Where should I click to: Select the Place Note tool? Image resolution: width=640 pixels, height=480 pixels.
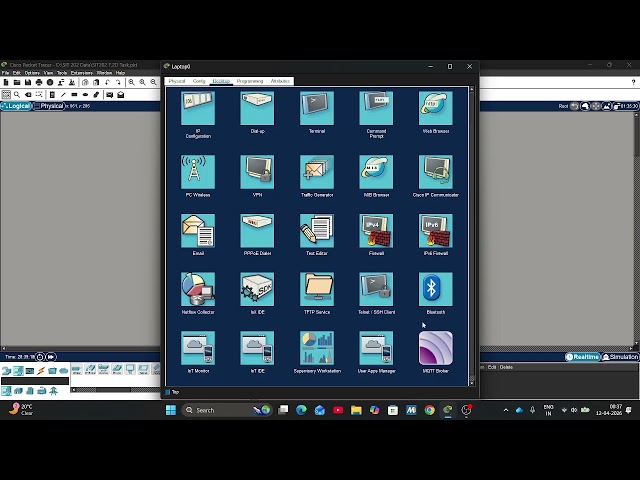click(x=52, y=95)
